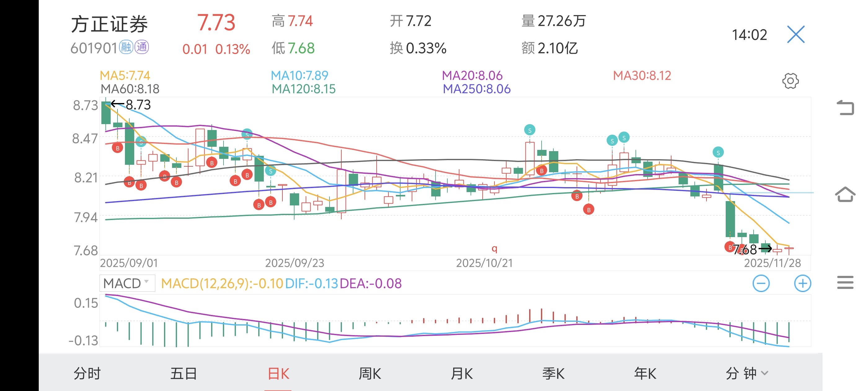The width and height of the screenshot is (868, 391).
Task: Close the landscape chart view
Action: [x=796, y=34]
